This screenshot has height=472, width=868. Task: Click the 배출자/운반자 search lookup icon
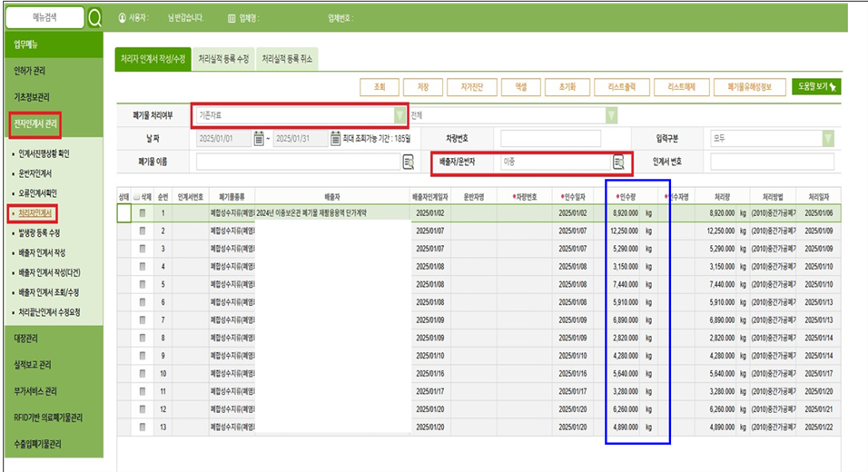[x=618, y=162]
